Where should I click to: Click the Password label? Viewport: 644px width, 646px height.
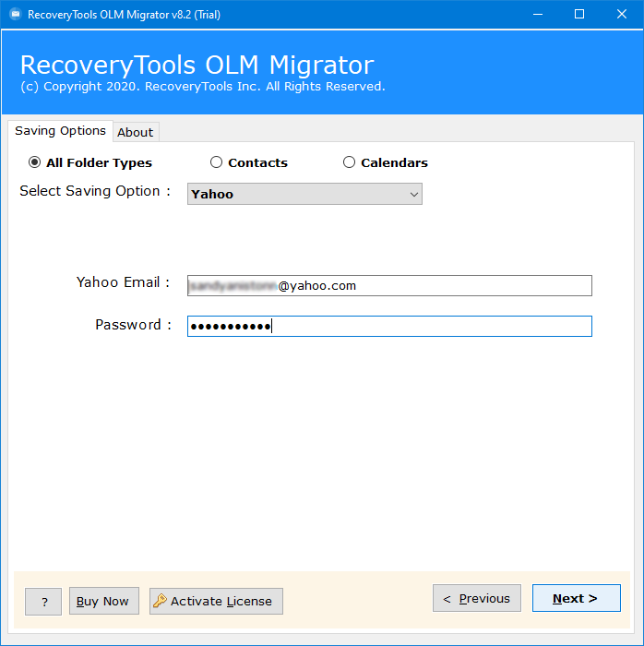[x=134, y=325]
